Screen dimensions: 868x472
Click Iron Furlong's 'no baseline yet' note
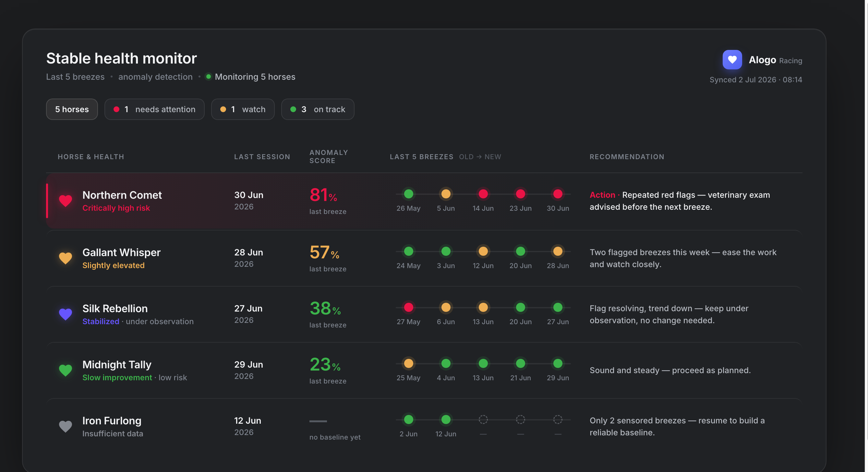coord(335,437)
